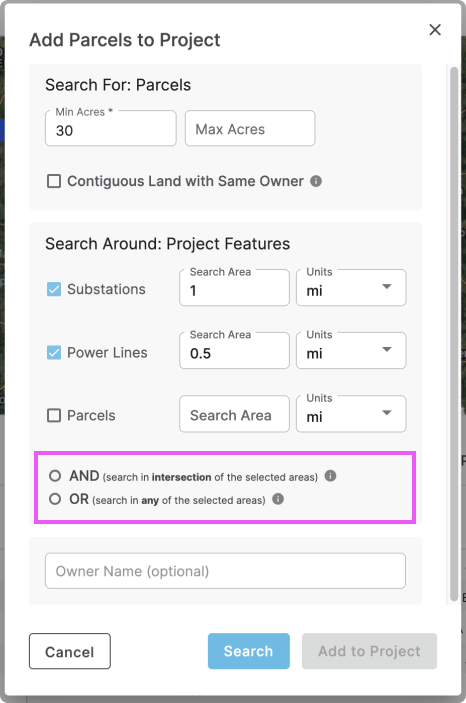Enable Contiguous Land with Same Owner

pos(54,181)
